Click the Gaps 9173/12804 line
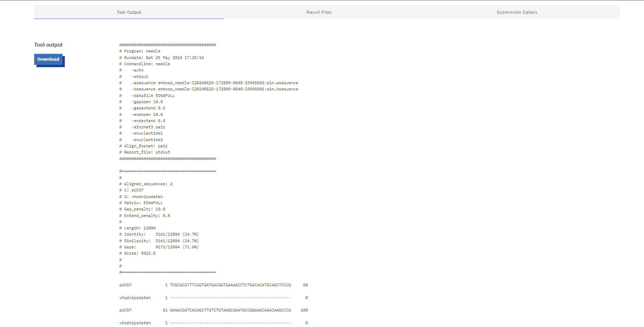Image resolution: width=644 pixels, height=327 pixels. click(x=159, y=247)
